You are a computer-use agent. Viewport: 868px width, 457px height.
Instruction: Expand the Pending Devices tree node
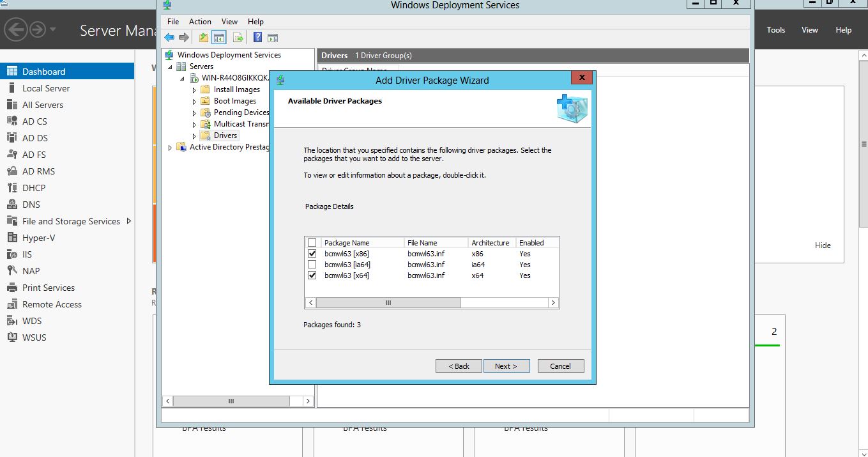click(x=195, y=113)
